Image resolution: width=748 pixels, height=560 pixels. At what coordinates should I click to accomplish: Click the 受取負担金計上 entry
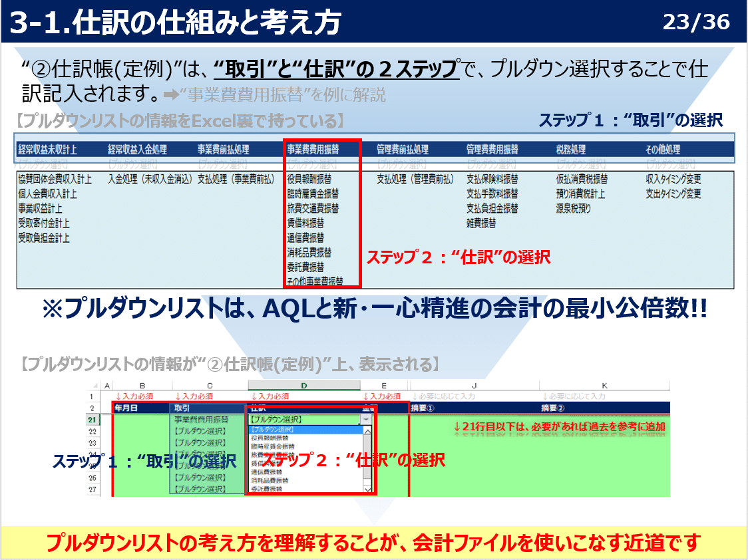(44, 238)
